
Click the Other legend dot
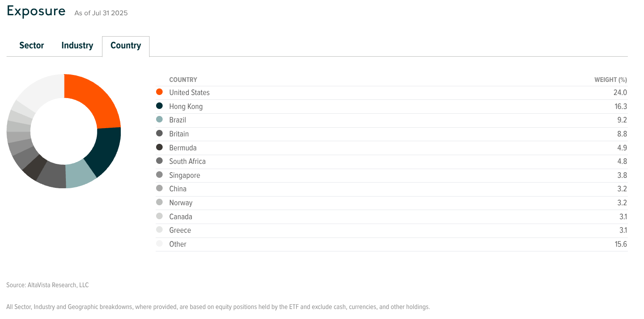pyautogui.click(x=159, y=244)
